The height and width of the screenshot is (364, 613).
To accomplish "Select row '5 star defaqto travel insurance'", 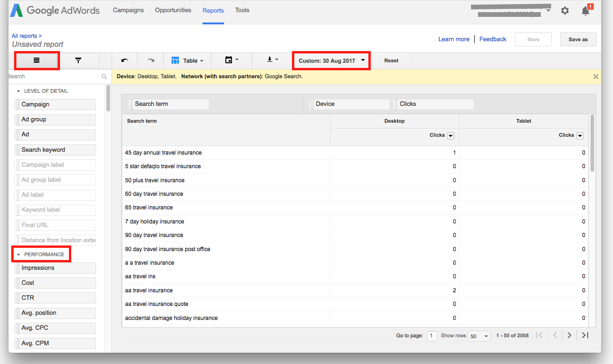I will pyautogui.click(x=355, y=166).
